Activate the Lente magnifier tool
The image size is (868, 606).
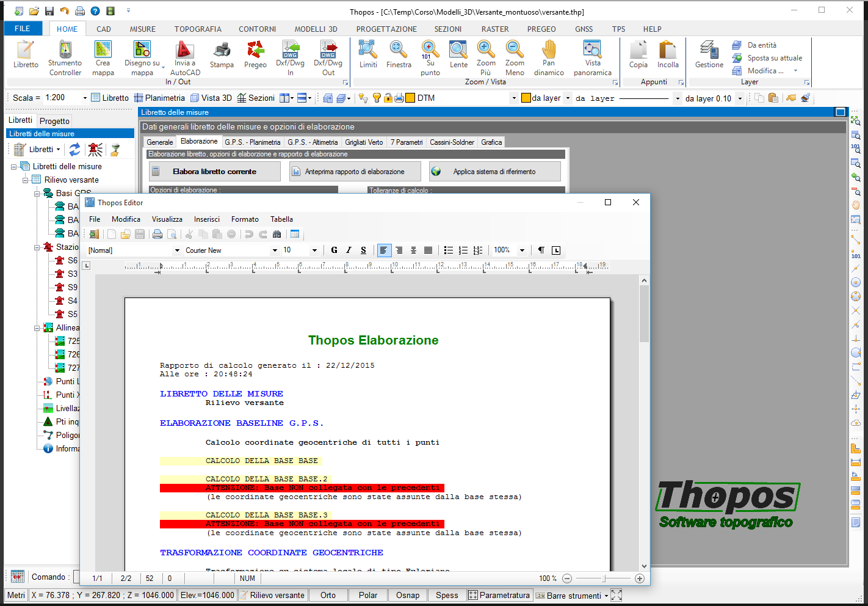[458, 54]
